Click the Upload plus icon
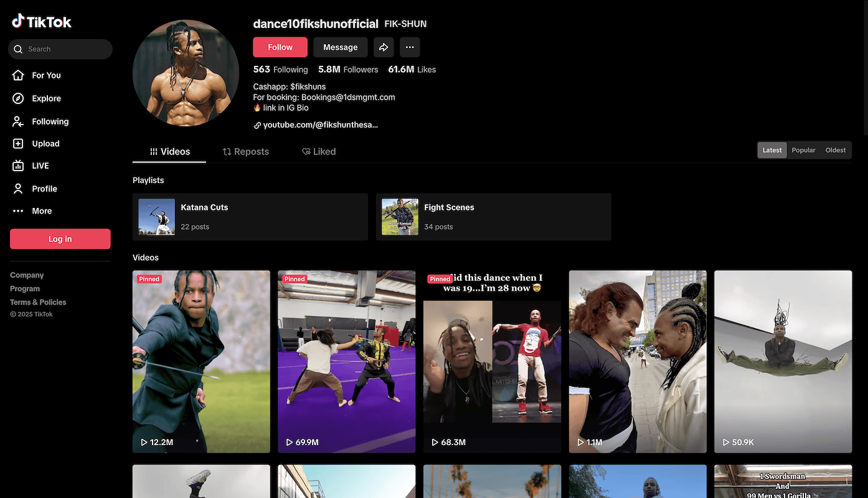This screenshot has height=498, width=868. coord(19,144)
